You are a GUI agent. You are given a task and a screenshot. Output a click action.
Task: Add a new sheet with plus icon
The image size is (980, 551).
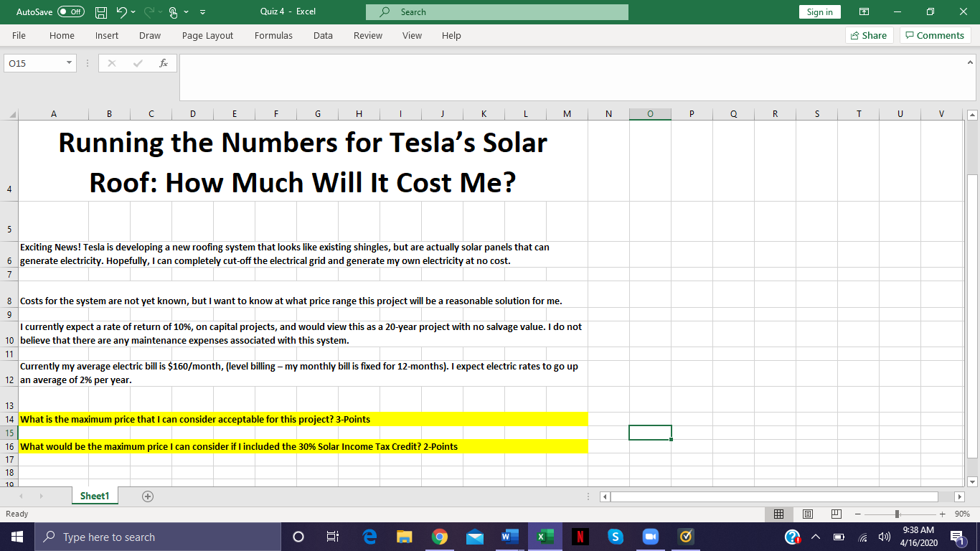pos(148,496)
